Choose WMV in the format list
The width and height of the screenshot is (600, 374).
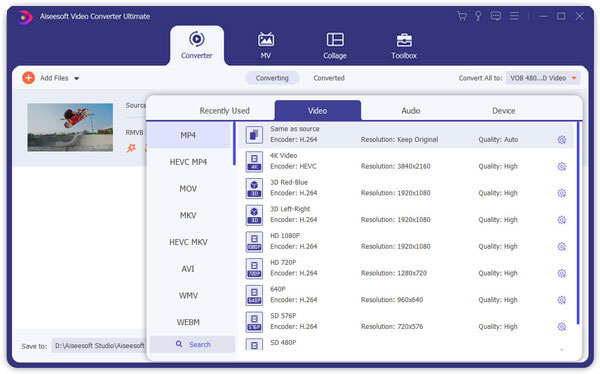[189, 296]
